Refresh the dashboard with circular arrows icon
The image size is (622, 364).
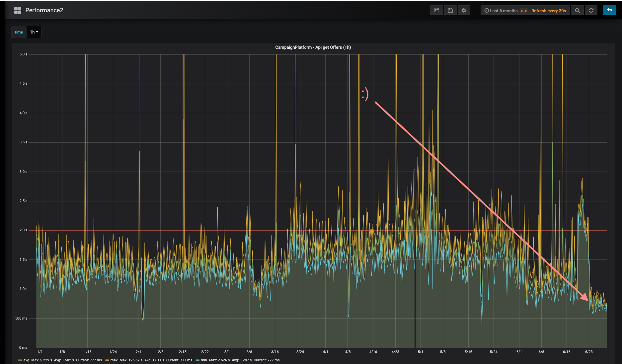pos(591,10)
